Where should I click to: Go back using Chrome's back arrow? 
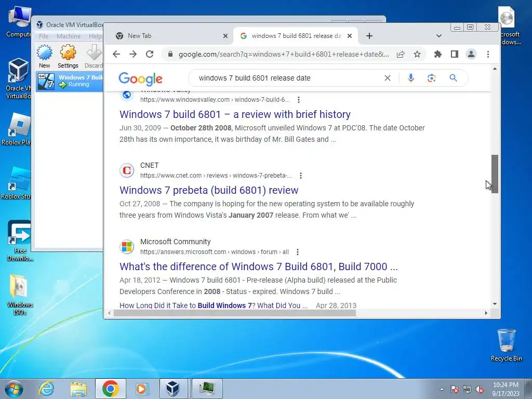point(116,54)
